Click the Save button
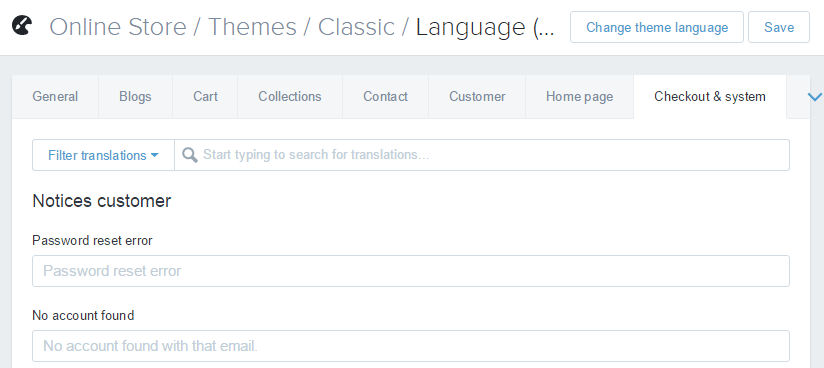The image size is (824, 368). click(x=779, y=27)
